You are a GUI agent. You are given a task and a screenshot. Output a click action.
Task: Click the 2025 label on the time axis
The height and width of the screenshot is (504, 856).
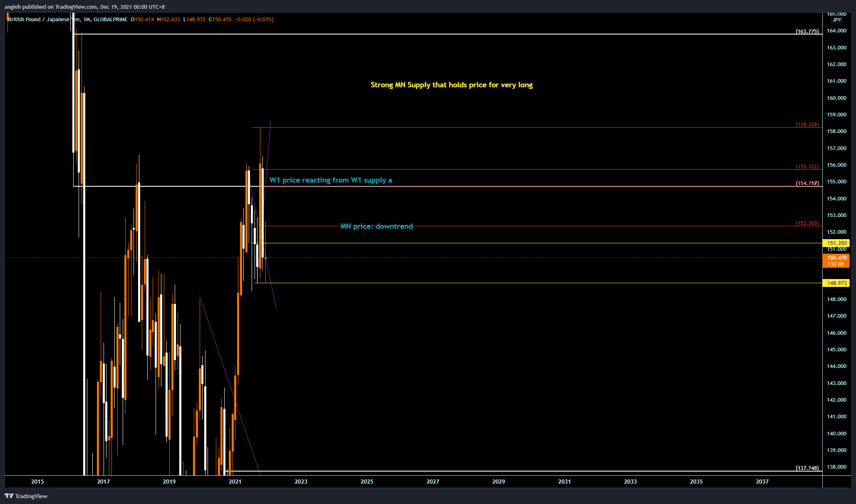click(367, 482)
